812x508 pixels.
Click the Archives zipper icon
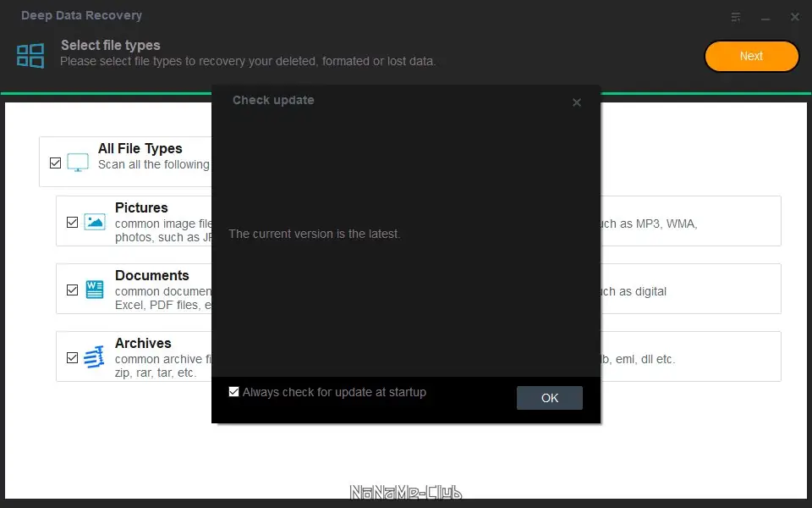click(x=94, y=357)
